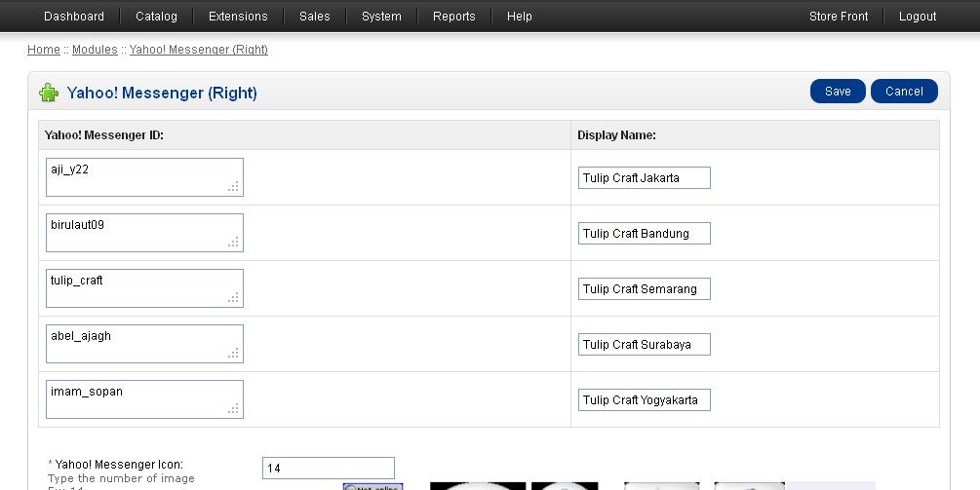Open the Extensions menu
The height and width of the screenshot is (490, 980).
coord(238,17)
